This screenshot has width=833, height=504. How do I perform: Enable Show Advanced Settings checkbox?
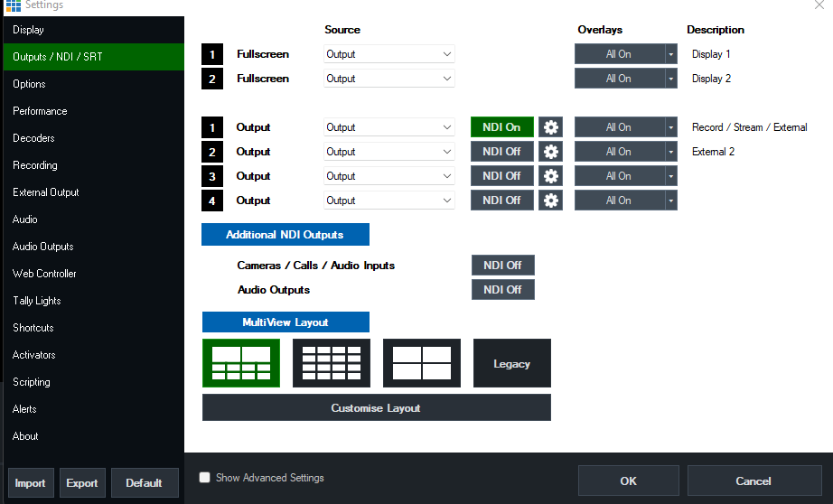coord(205,478)
